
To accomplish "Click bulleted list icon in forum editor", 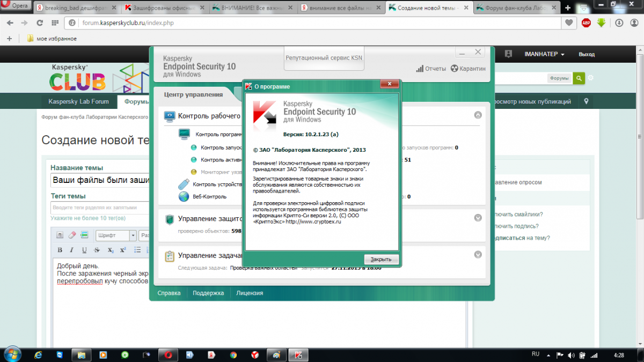I will [x=137, y=250].
